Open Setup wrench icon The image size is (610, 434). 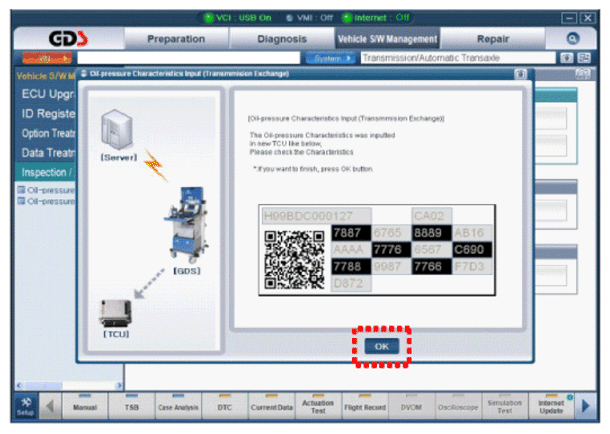click(x=26, y=406)
